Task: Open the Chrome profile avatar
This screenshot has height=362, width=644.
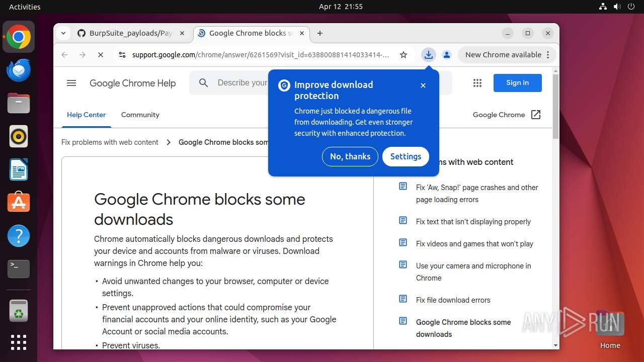Action: tap(446, 55)
